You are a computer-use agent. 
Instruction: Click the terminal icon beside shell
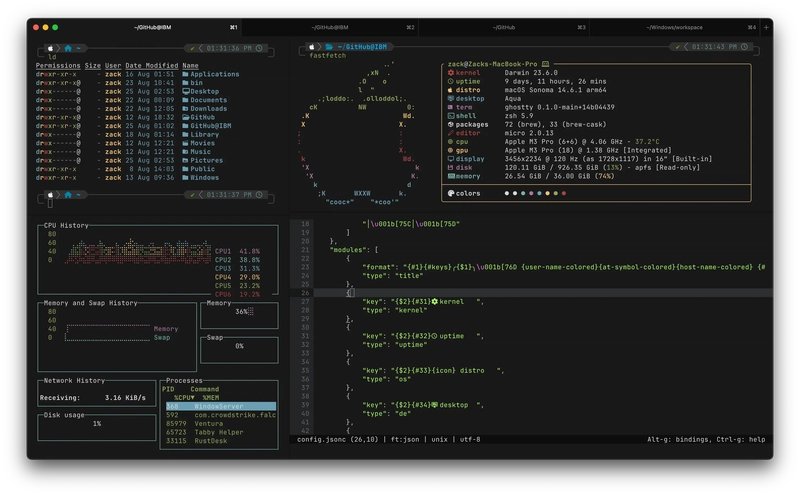click(x=451, y=116)
